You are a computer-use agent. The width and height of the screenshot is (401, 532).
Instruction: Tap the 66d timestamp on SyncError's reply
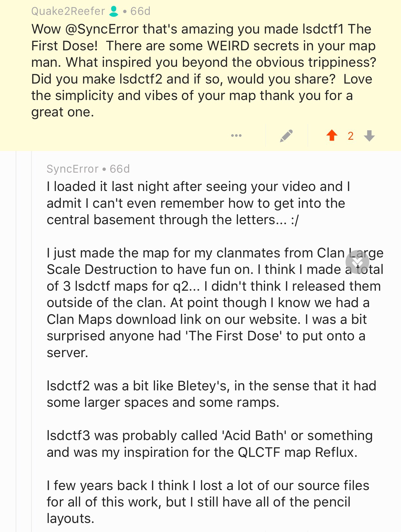point(120,169)
